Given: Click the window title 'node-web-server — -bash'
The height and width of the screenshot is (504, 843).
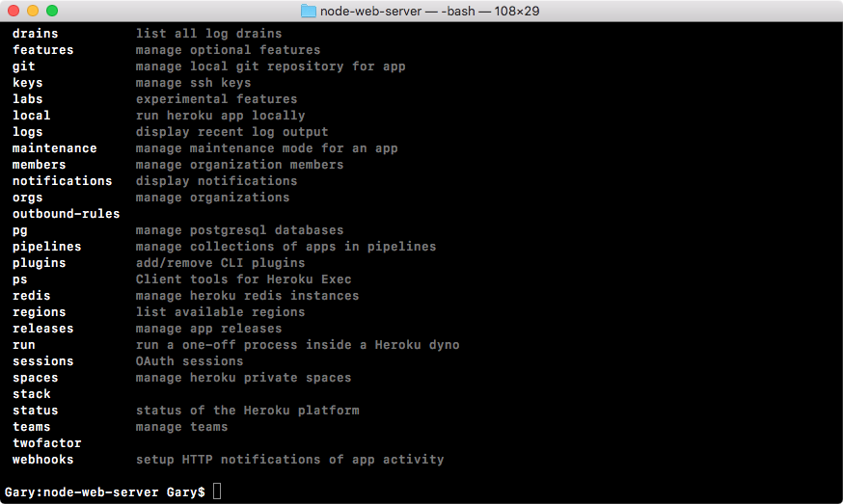Looking at the screenshot, I should 397,11.
